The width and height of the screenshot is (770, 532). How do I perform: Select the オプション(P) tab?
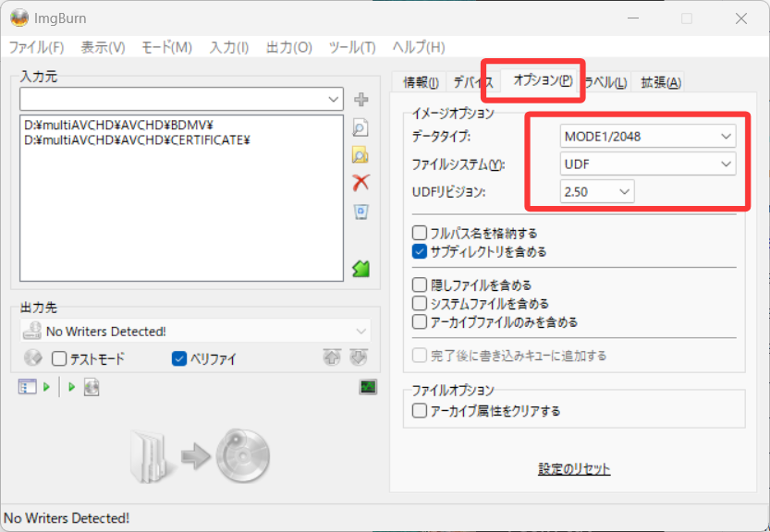click(x=543, y=80)
